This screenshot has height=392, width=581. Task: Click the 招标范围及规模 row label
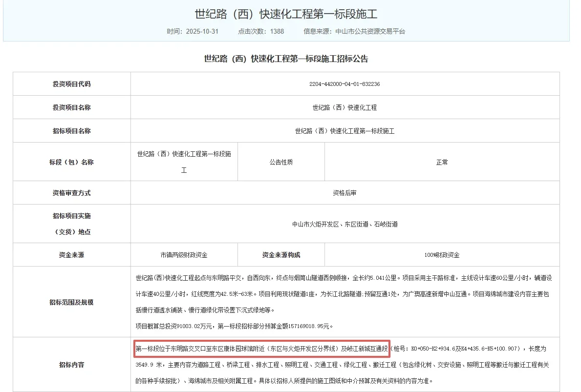coord(71,302)
